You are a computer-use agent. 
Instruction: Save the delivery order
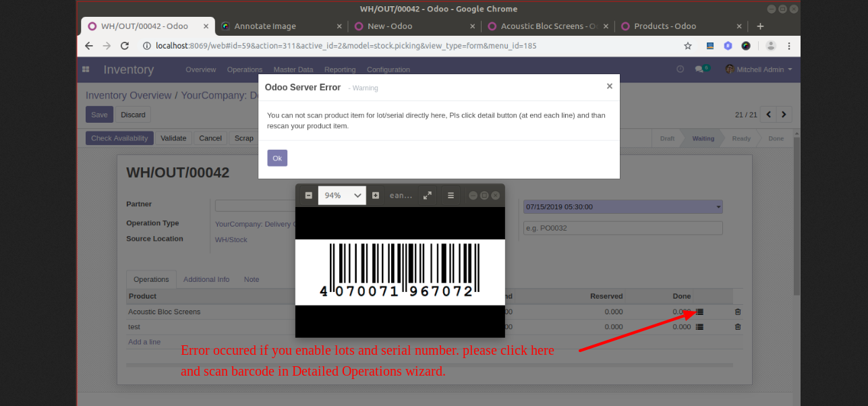99,115
